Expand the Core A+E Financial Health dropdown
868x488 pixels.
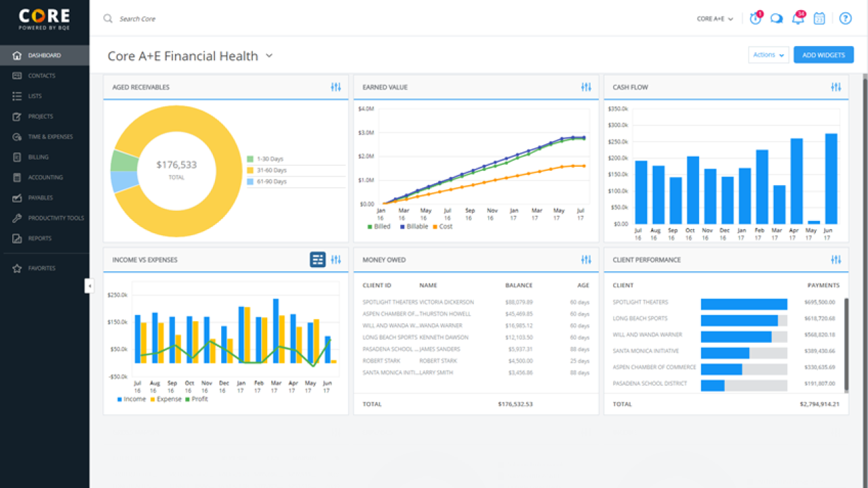(269, 56)
